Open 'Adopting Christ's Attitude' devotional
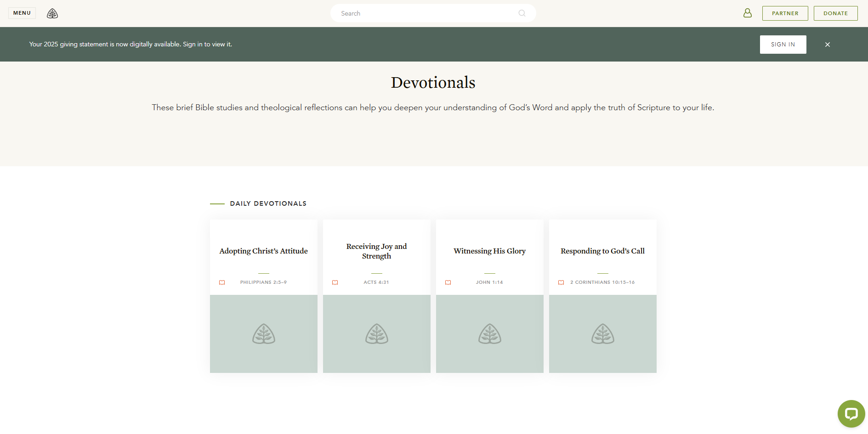Screen dimensions: 868x434 (263, 251)
